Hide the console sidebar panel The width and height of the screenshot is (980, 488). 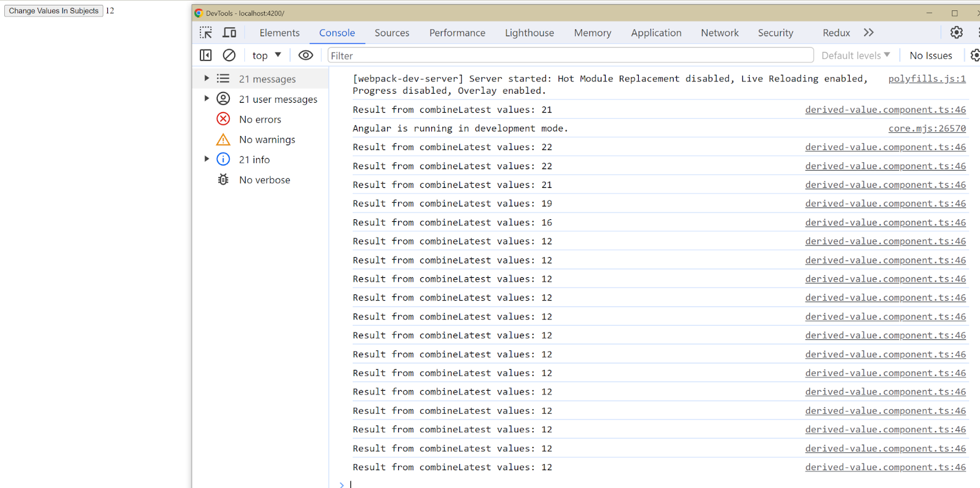206,55
